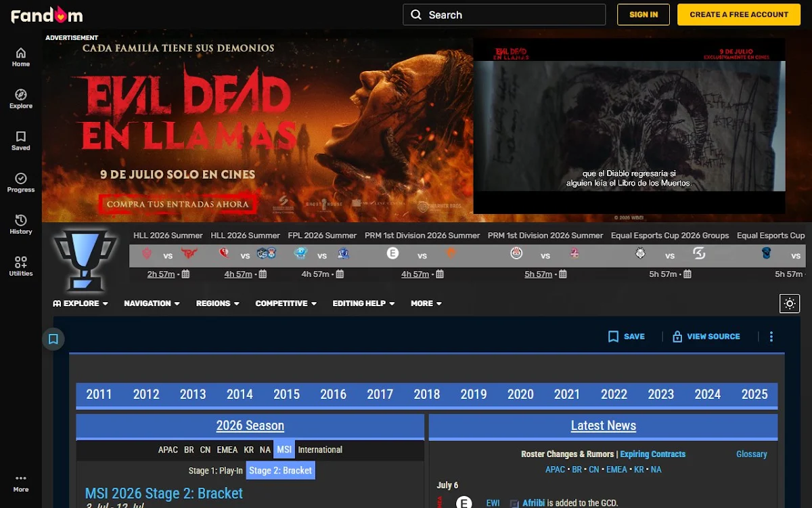
Task: Click the "FPL 2026 Summer" ticker label
Action: click(322, 236)
